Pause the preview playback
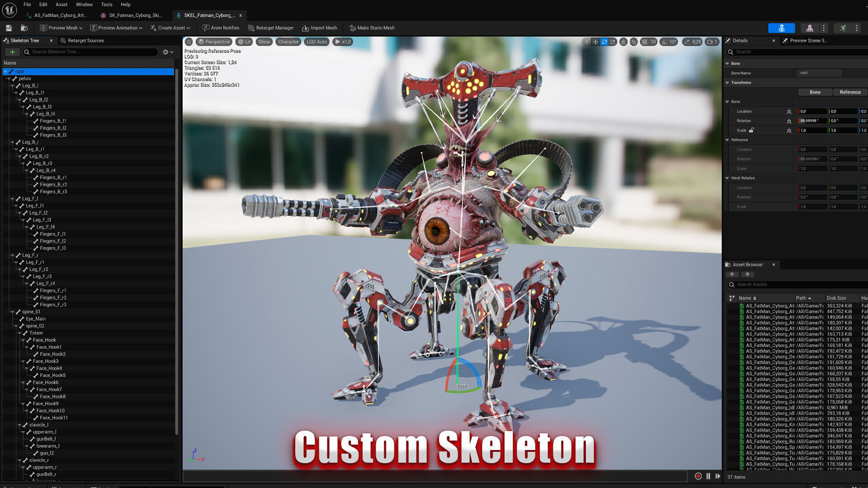 coord(708,476)
